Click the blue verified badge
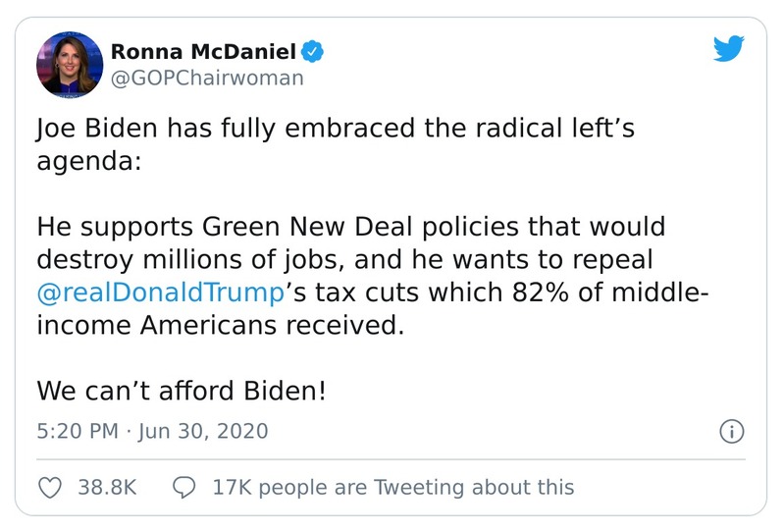 pyautogui.click(x=313, y=51)
